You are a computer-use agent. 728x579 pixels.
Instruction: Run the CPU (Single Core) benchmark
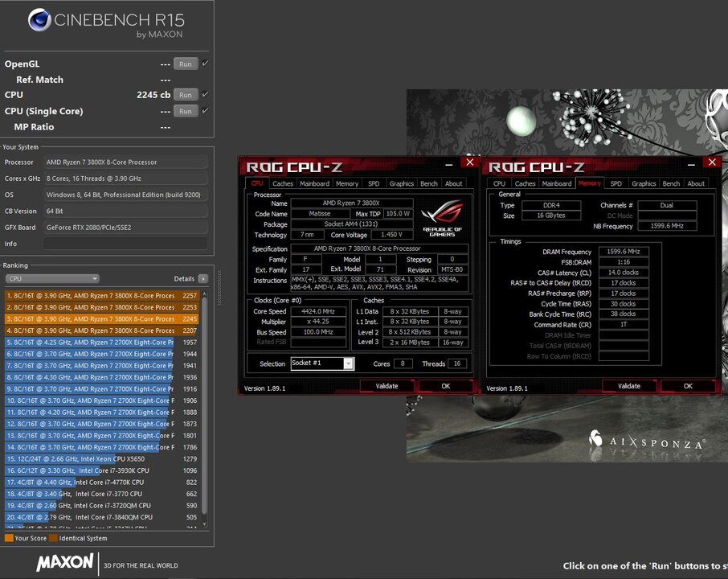click(x=186, y=111)
